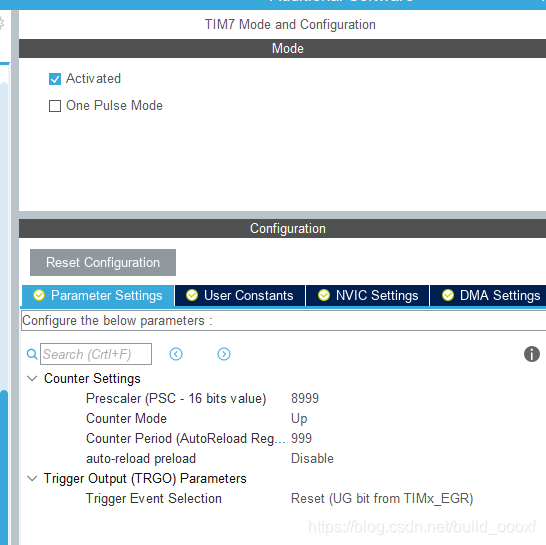Open the DMA Settings tab
546x545 pixels.
pos(488,295)
